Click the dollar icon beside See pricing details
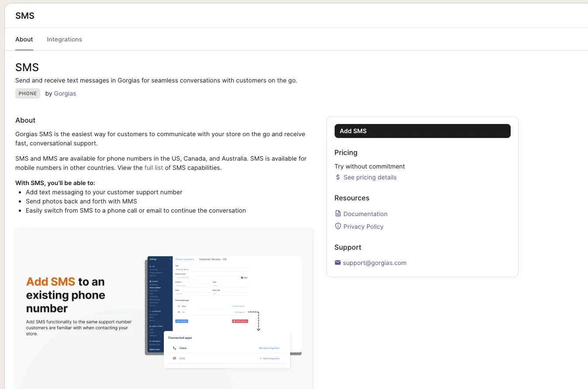 pos(338,177)
